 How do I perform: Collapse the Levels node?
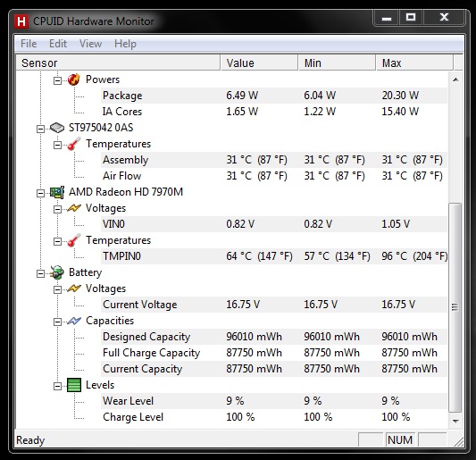[57, 387]
